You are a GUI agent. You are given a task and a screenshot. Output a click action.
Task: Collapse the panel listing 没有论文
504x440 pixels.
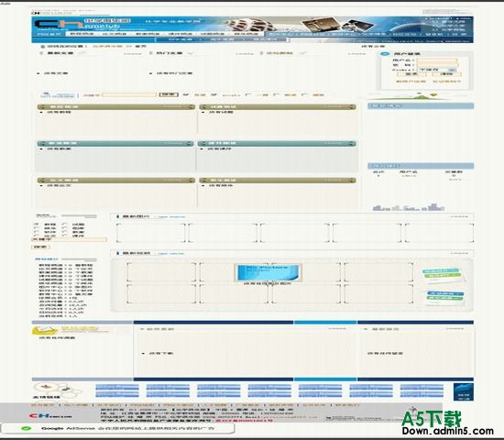pyautogui.click(x=192, y=180)
